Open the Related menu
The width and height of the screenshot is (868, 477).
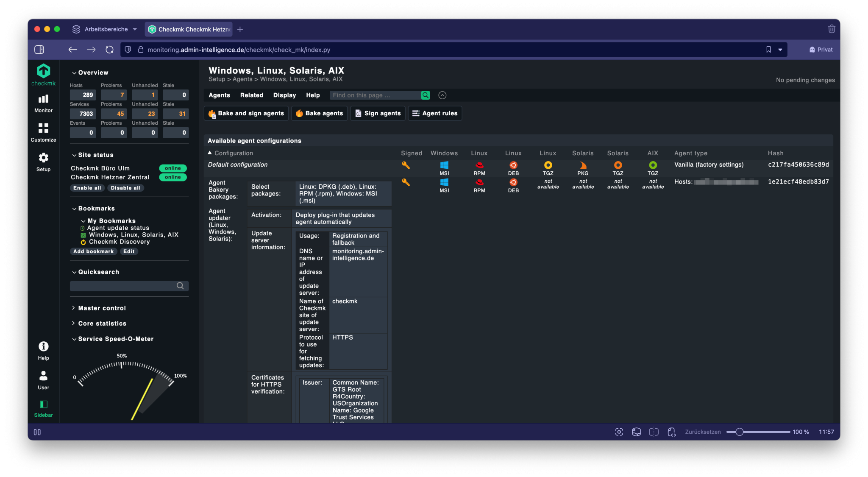(x=252, y=95)
